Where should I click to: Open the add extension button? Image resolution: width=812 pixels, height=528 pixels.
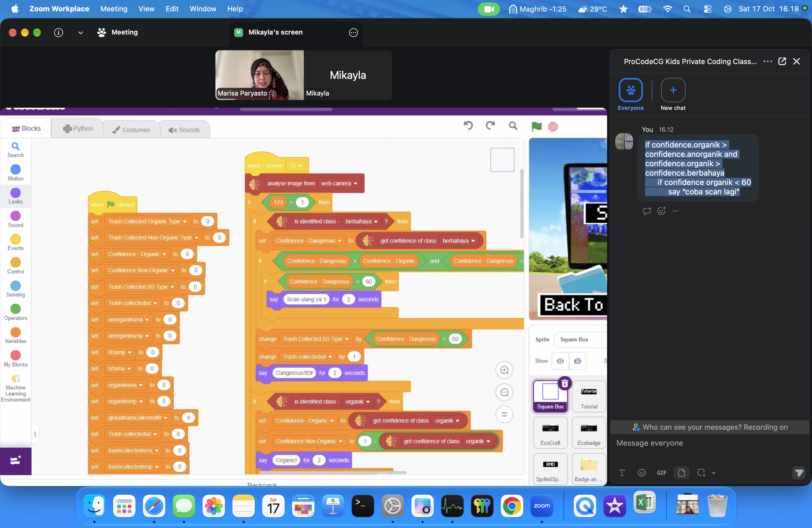pos(15,461)
